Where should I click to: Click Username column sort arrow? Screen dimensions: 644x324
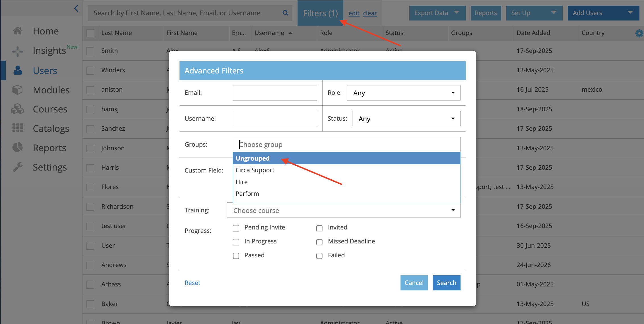(290, 33)
